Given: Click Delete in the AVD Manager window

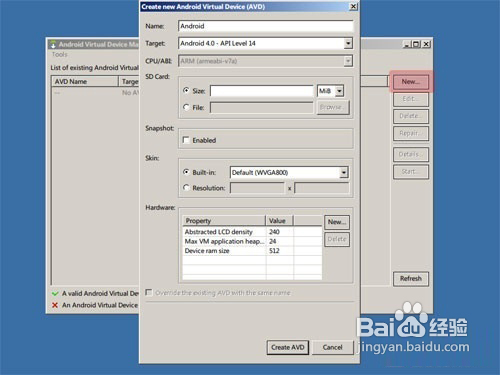Looking at the screenshot, I should click(x=411, y=116).
